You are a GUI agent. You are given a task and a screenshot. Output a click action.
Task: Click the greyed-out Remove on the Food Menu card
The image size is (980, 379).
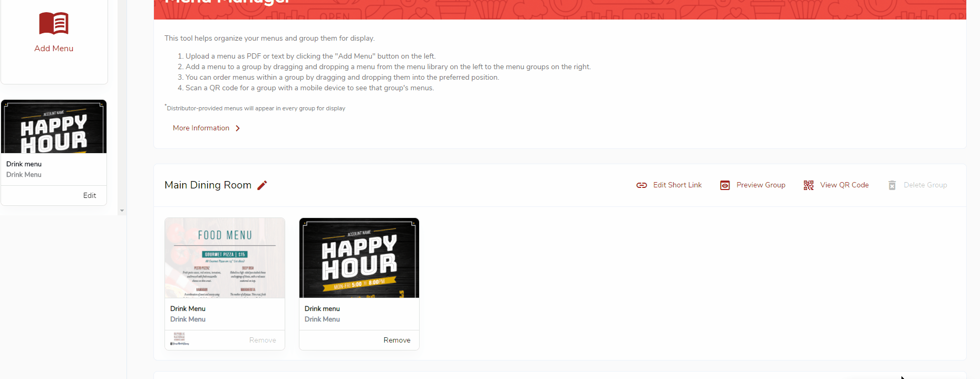coord(263,340)
